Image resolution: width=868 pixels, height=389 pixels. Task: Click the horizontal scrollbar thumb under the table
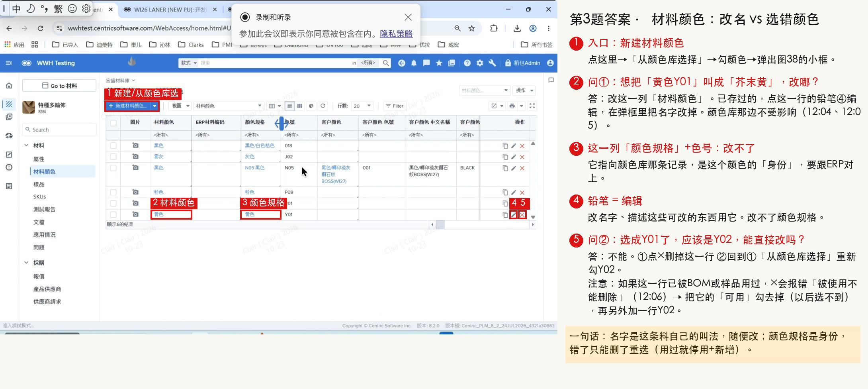pyautogui.click(x=440, y=225)
